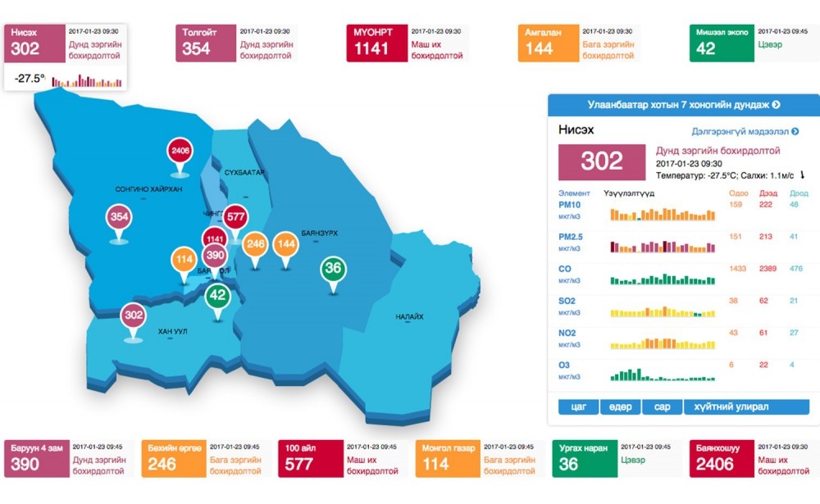Open the Толгойт 354 station card
The image size is (820, 504).
(x=236, y=43)
